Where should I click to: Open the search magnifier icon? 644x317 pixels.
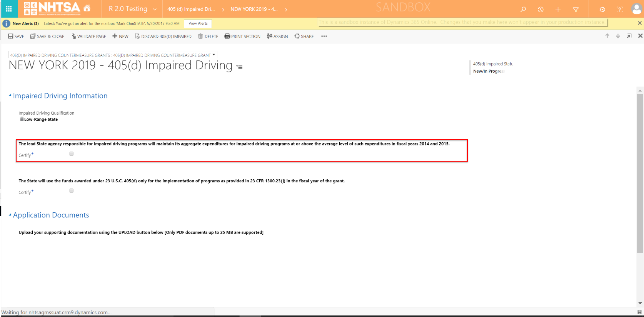tap(523, 9)
